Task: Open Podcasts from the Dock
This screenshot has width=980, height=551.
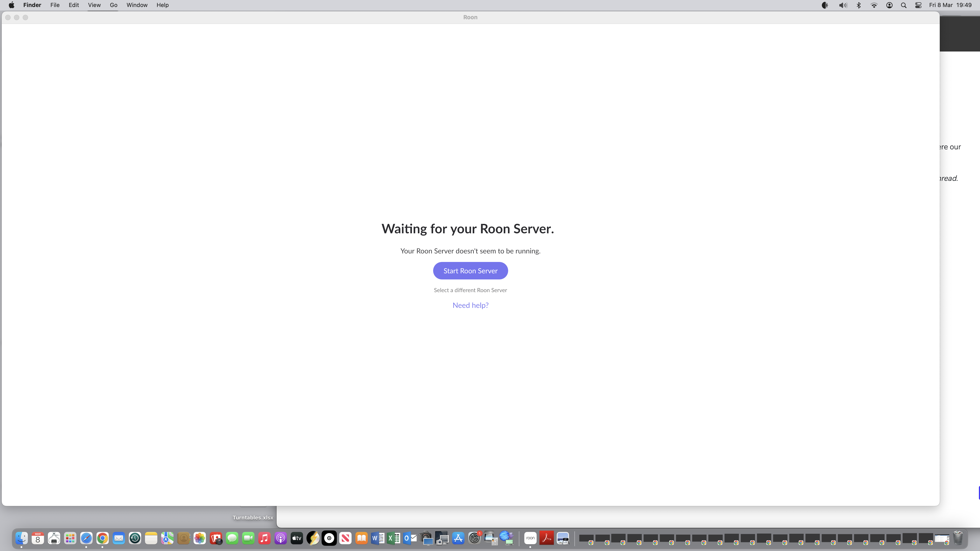Action: (x=280, y=539)
